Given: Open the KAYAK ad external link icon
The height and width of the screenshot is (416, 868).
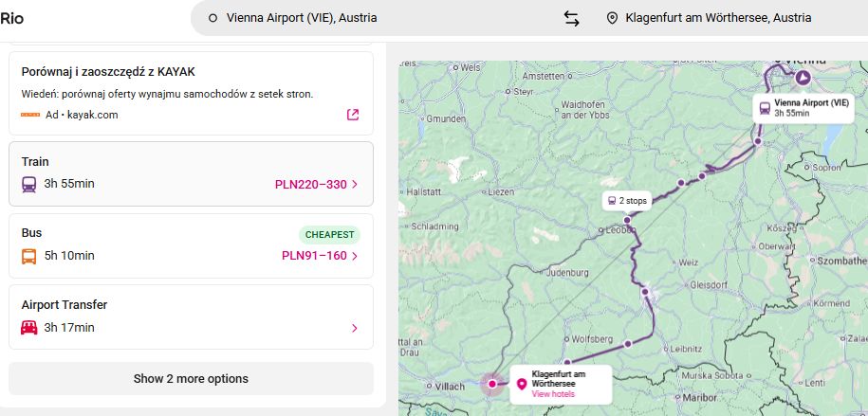Looking at the screenshot, I should point(353,115).
